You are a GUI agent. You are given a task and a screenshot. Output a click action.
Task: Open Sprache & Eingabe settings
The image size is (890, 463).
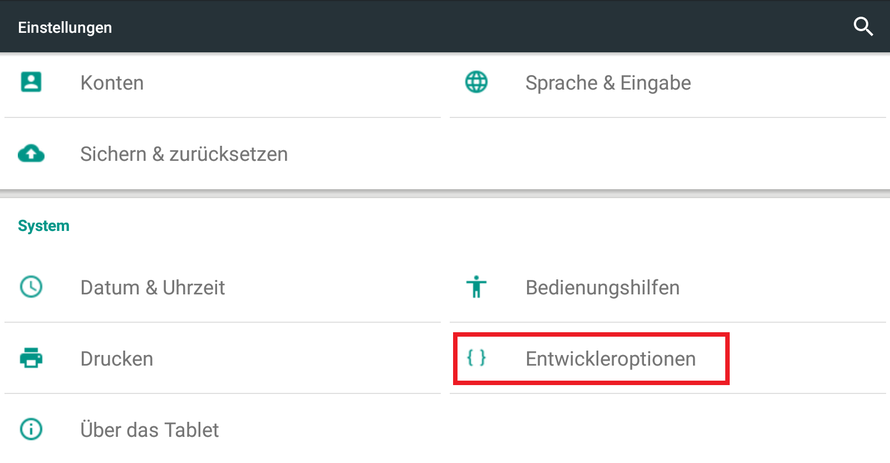point(668,82)
